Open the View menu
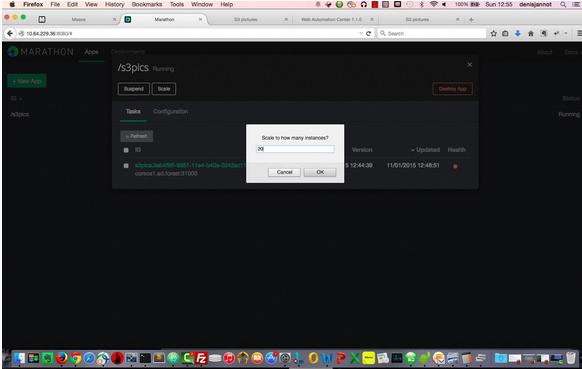The height and width of the screenshot is (369, 582). [x=91, y=4]
